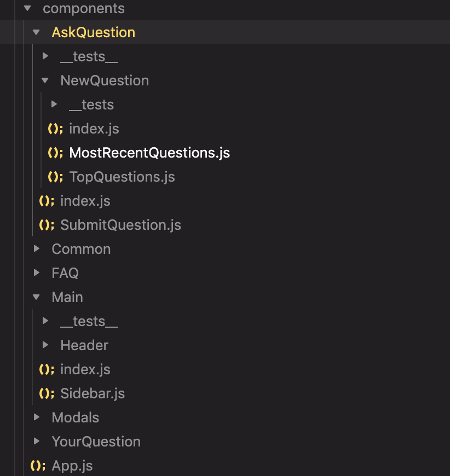Viewport: 450px width, 476px height.
Task: Select the AskQuestion folder label
Action: pos(94,32)
